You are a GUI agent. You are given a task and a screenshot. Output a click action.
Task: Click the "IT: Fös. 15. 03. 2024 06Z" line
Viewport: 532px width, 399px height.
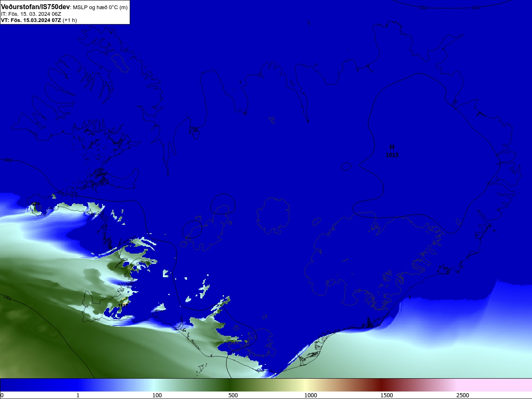31,14
